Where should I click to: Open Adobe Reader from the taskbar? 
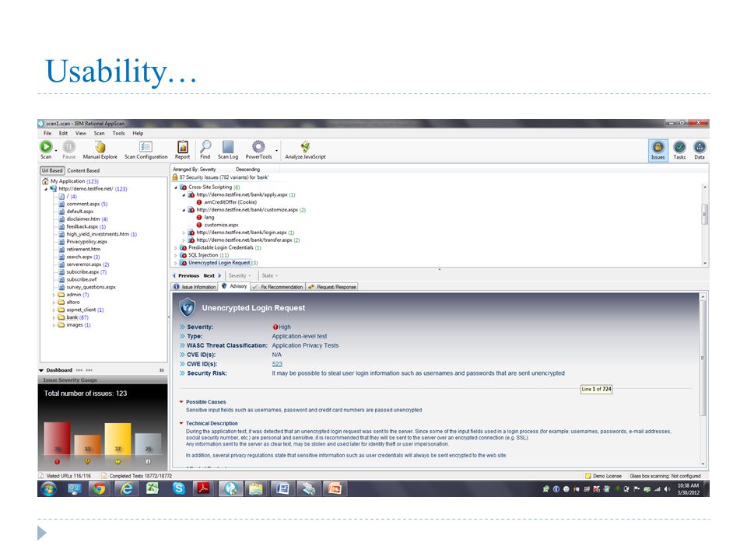(x=204, y=488)
